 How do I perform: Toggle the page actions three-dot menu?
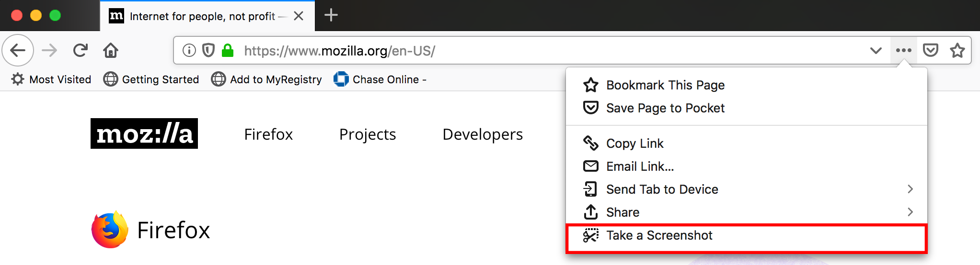tap(904, 50)
